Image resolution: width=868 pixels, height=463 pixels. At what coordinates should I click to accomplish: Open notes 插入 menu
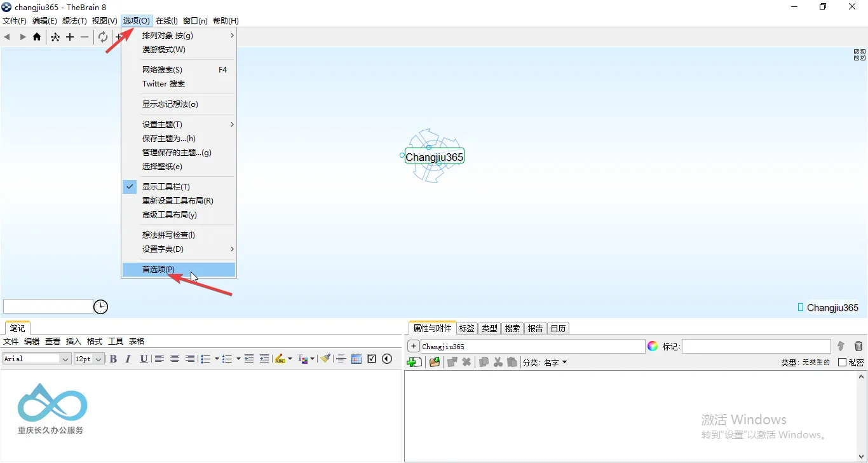click(74, 342)
